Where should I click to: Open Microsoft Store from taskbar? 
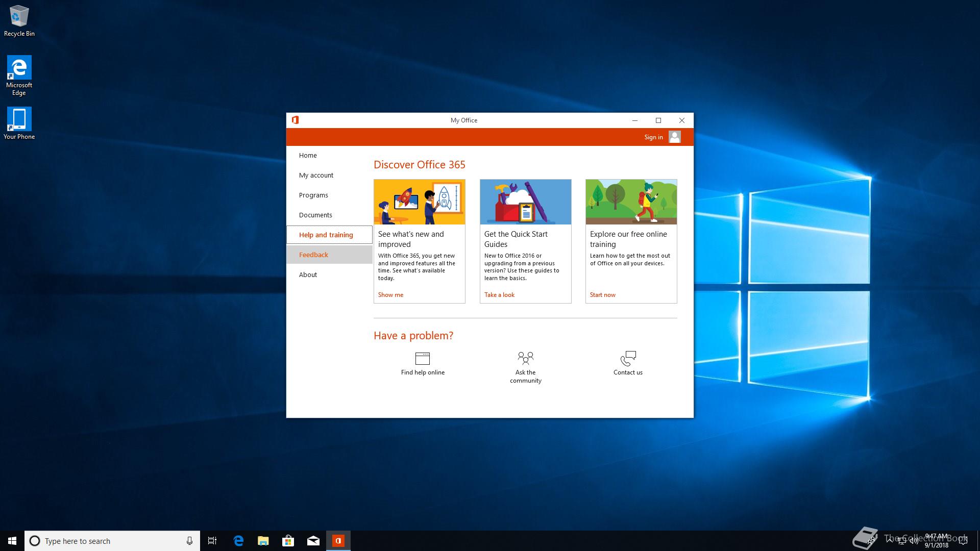tap(288, 541)
